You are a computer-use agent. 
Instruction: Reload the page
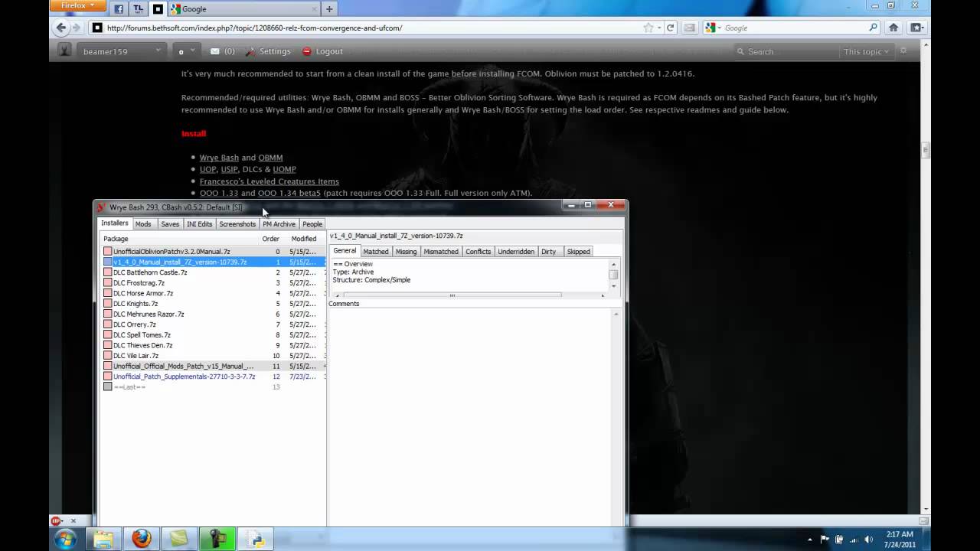click(670, 28)
